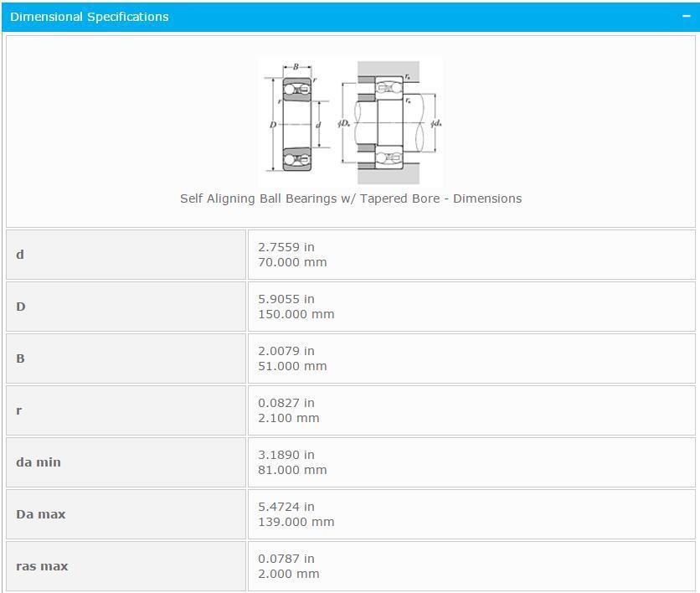Image resolution: width=700 pixels, height=593 pixels.
Task: Click the 150.000 mm outer diameter value
Action: [x=296, y=314]
